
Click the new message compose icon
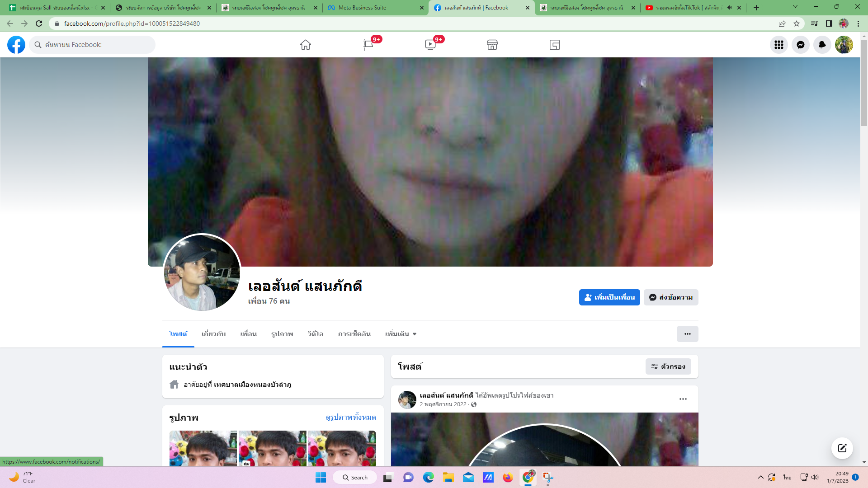click(x=842, y=448)
